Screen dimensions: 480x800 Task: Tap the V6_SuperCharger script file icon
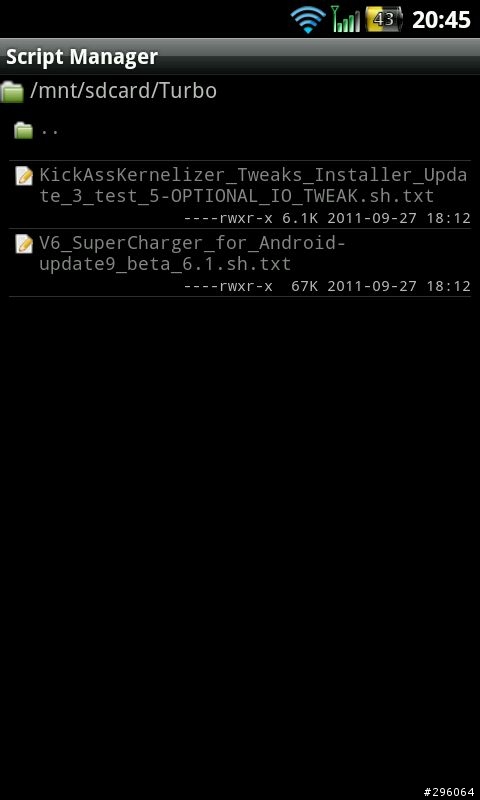24,244
